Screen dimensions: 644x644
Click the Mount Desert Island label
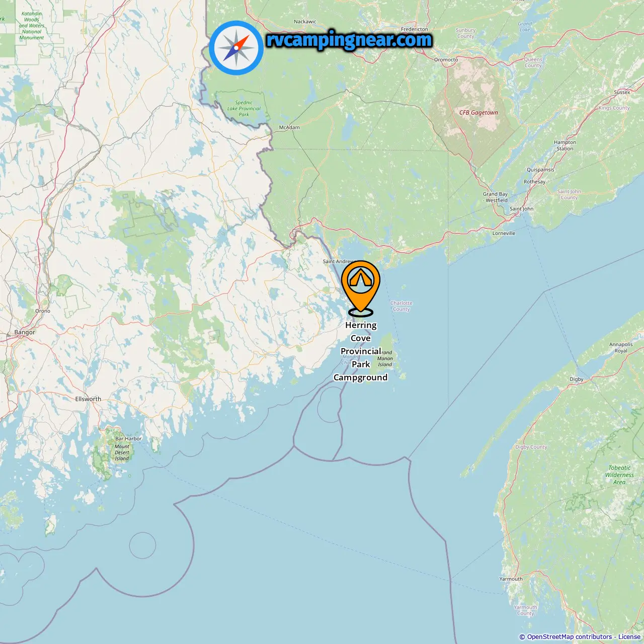(x=122, y=452)
